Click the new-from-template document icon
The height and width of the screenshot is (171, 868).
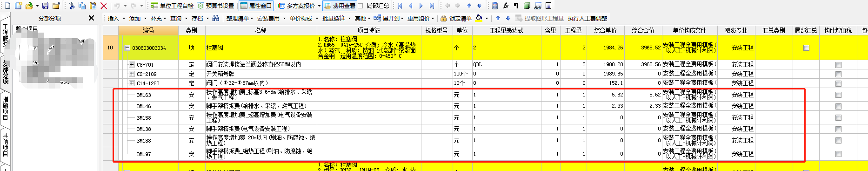click(18, 6)
